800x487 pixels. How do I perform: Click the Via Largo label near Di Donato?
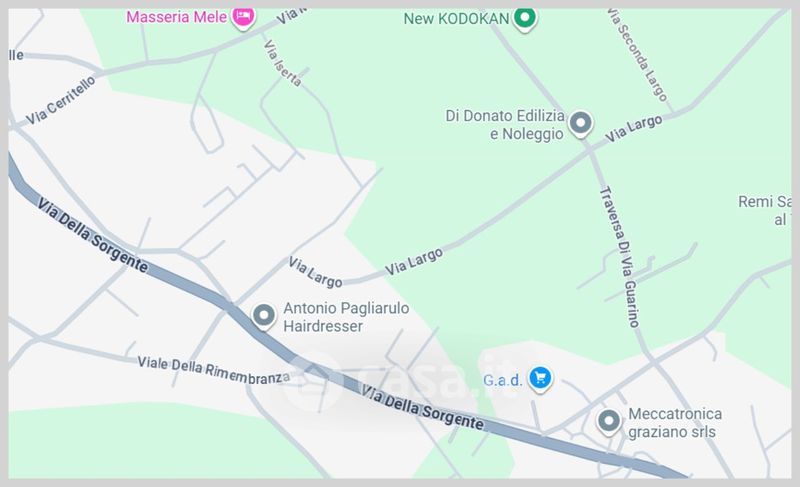click(x=634, y=129)
